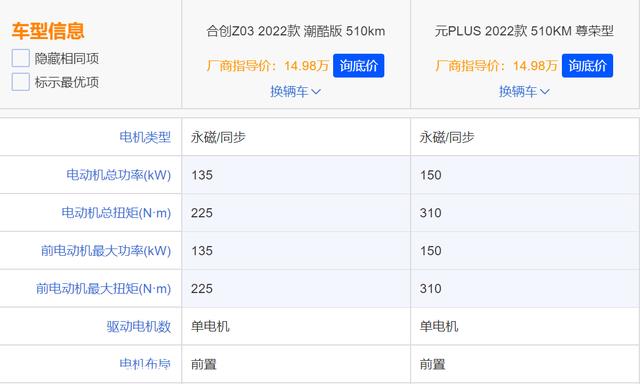This screenshot has height=384, width=640.
Task: Enable the 隐藏相同项 checkbox
Action: click(21, 58)
